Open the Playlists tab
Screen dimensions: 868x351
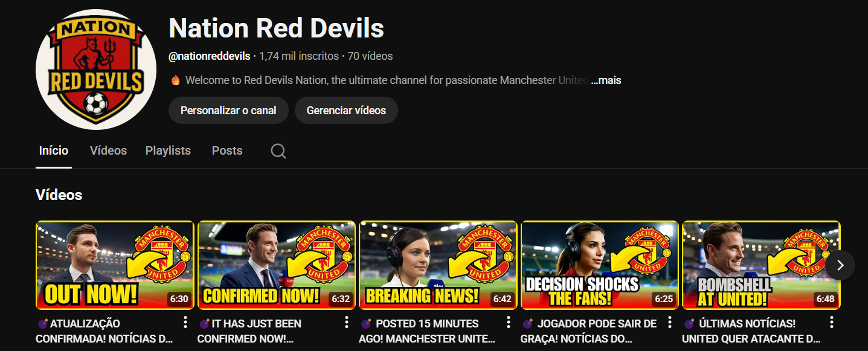point(168,151)
